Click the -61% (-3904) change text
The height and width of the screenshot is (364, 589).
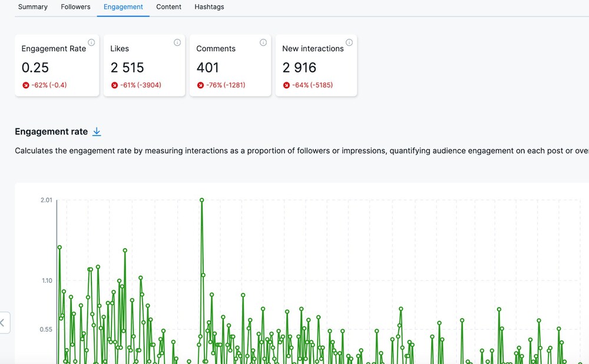coord(141,85)
